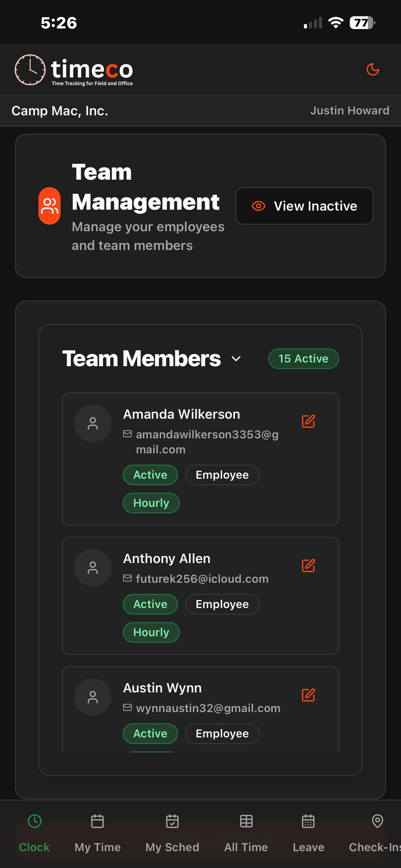401x868 pixels.
Task: Select Amanda Wilkerson's name
Action: coord(181,414)
